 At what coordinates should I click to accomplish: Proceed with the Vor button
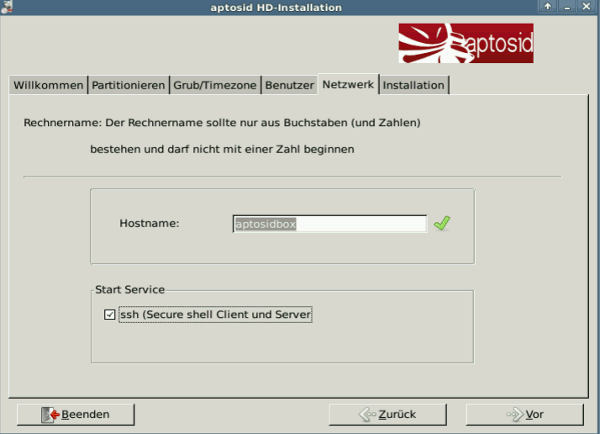[525, 414]
